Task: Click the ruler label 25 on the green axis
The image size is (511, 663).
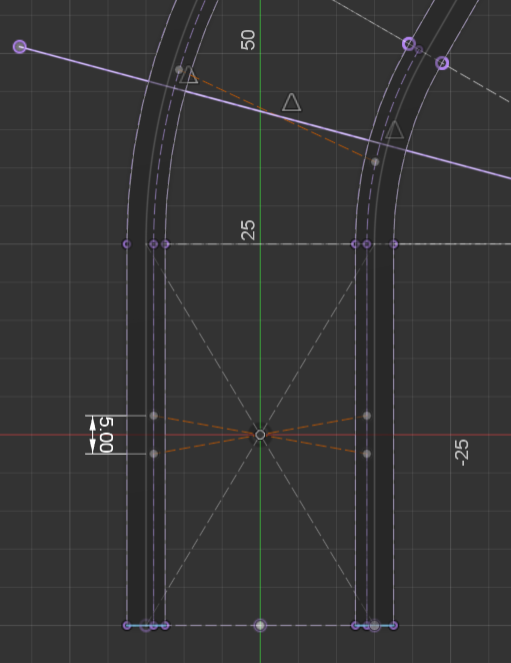Action: pyautogui.click(x=248, y=230)
